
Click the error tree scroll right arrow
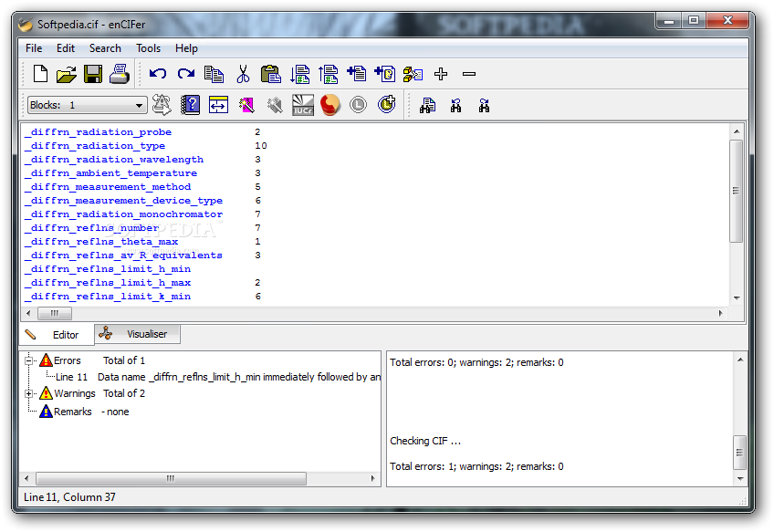click(372, 479)
